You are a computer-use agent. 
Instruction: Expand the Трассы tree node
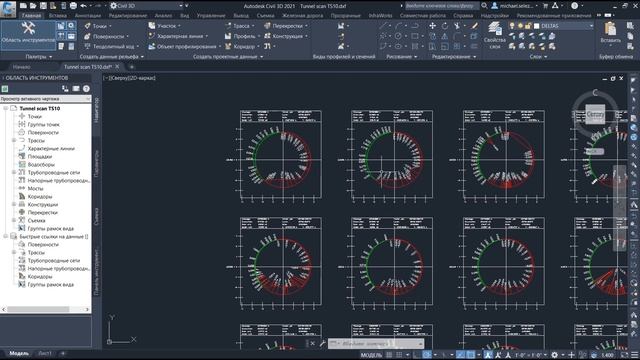(x=14, y=140)
